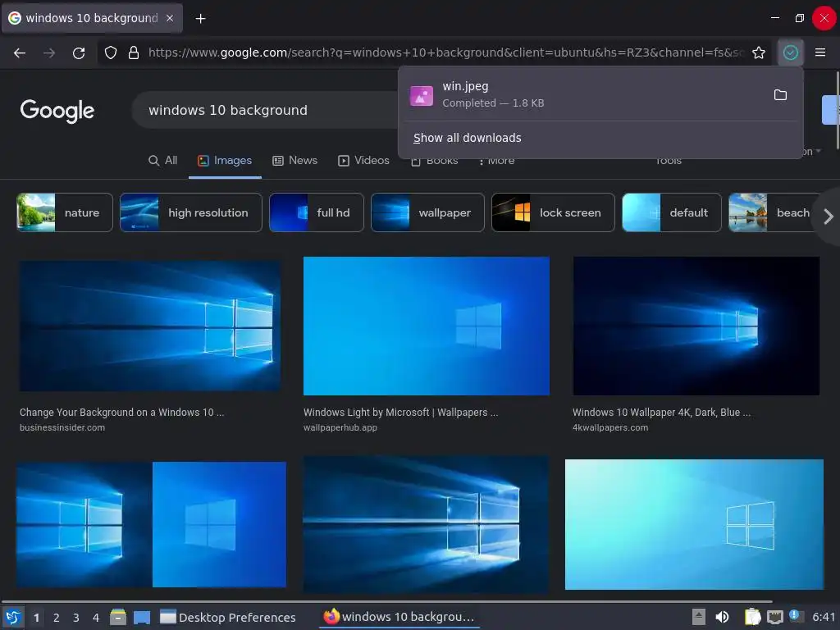
Task: Click the businessinsider.com source text
Action: point(62,427)
